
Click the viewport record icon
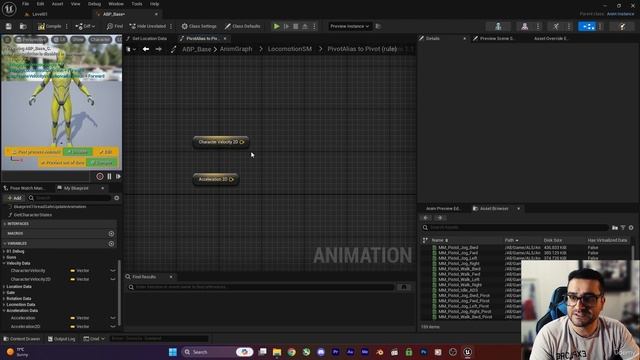pyautogui.click(x=100, y=176)
